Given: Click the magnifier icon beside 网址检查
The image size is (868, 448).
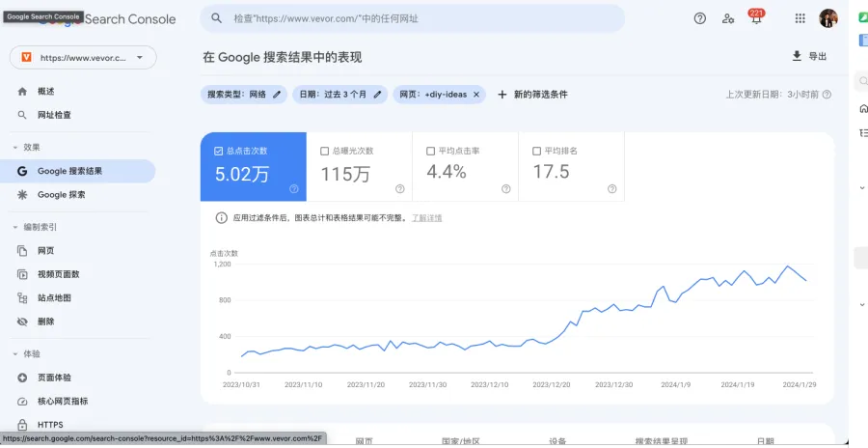Looking at the screenshot, I should (x=22, y=115).
